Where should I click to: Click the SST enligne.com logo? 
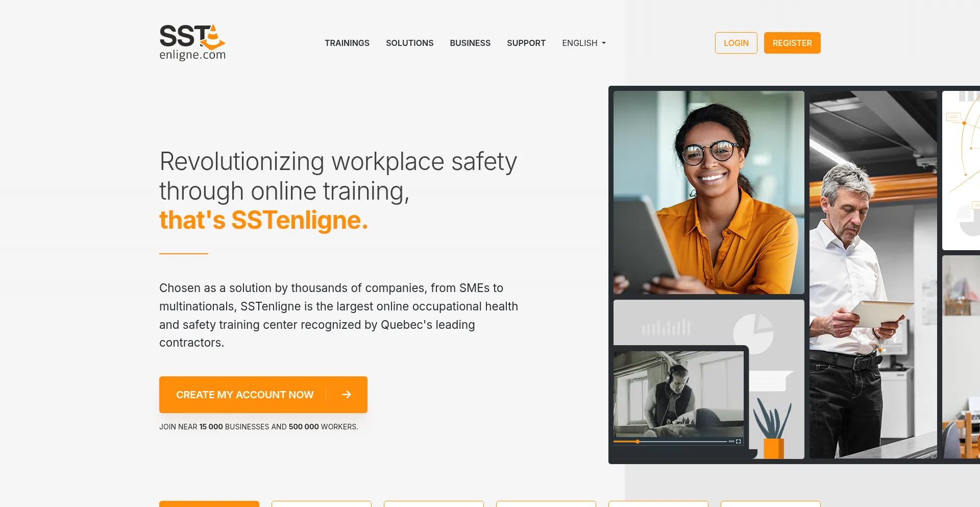tap(192, 43)
